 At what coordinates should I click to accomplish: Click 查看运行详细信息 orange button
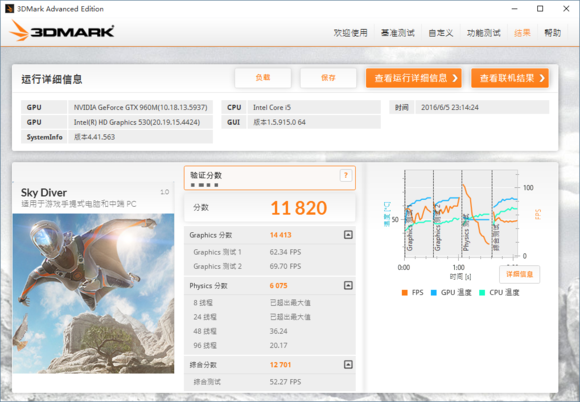(x=414, y=78)
